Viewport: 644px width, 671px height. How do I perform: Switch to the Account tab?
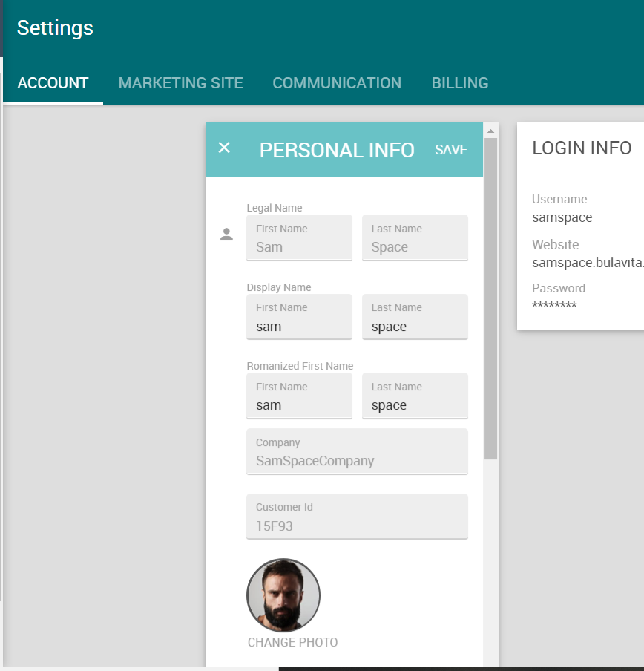[53, 83]
